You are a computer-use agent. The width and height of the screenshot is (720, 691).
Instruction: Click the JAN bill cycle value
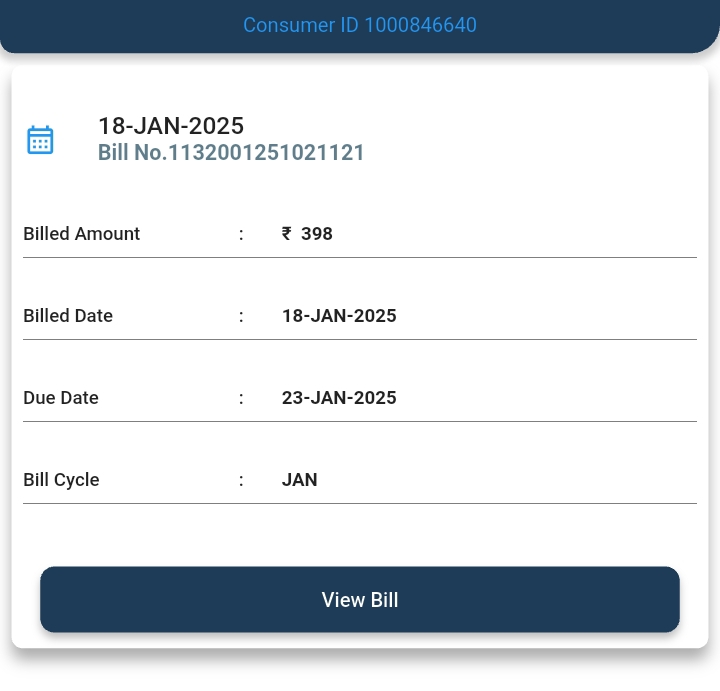[x=300, y=480]
